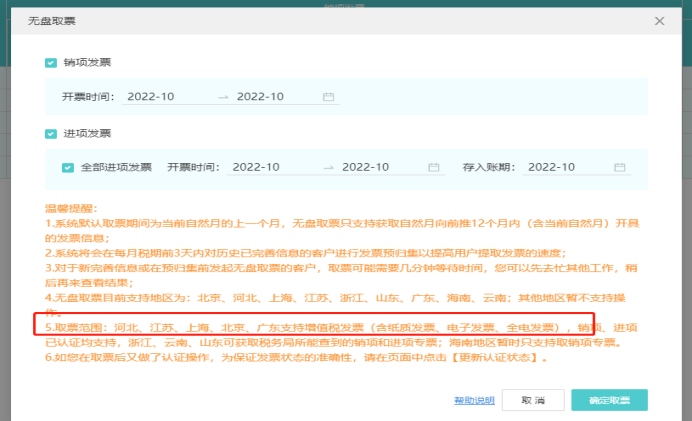692x421 pixels.
Task: Open the calendar icon for 销项发票 date range
Action: click(328, 97)
